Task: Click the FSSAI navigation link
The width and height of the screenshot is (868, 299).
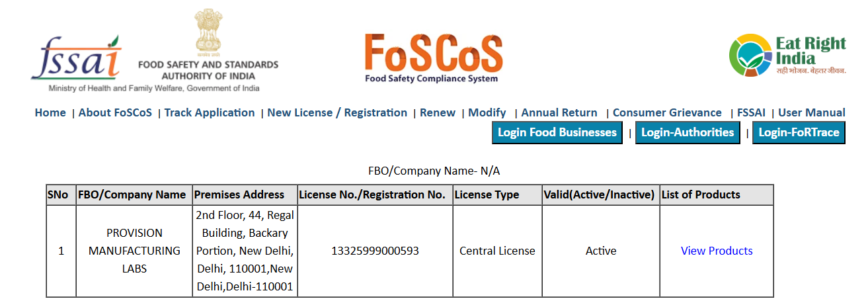Action: 751,112
